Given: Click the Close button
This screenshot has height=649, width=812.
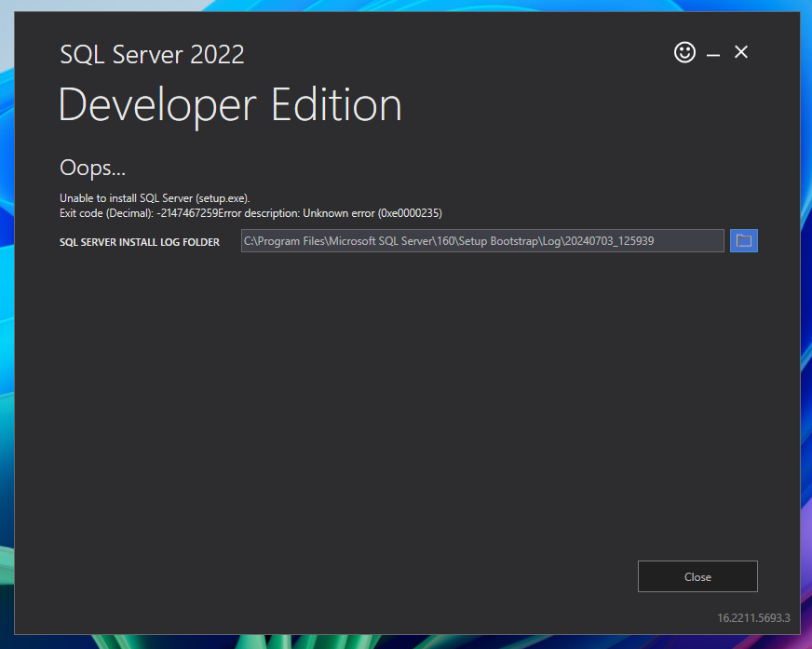Looking at the screenshot, I should coord(697,576).
